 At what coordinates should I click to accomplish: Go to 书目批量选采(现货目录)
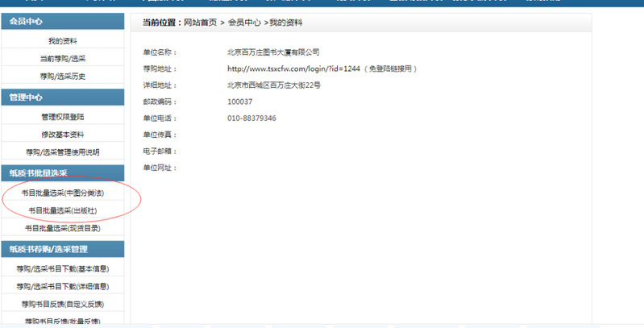[x=62, y=228]
